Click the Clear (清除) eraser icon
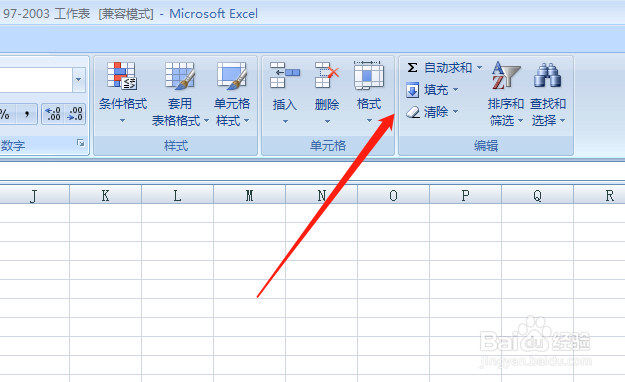The height and width of the screenshot is (382, 625). [413, 112]
